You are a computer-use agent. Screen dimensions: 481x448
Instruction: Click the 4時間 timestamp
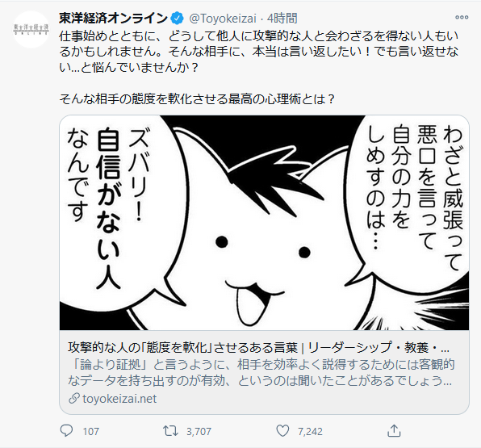tap(282, 19)
